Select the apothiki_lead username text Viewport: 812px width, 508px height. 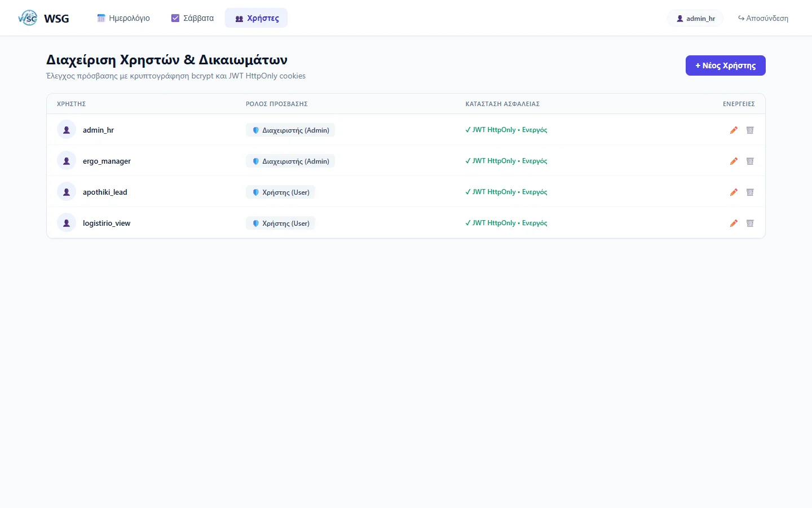(105, 192)
